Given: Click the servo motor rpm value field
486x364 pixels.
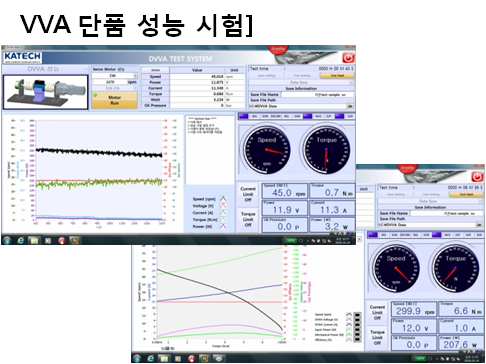Looking at the screenshot, I should pyautogui.click(x=110, y=82).
